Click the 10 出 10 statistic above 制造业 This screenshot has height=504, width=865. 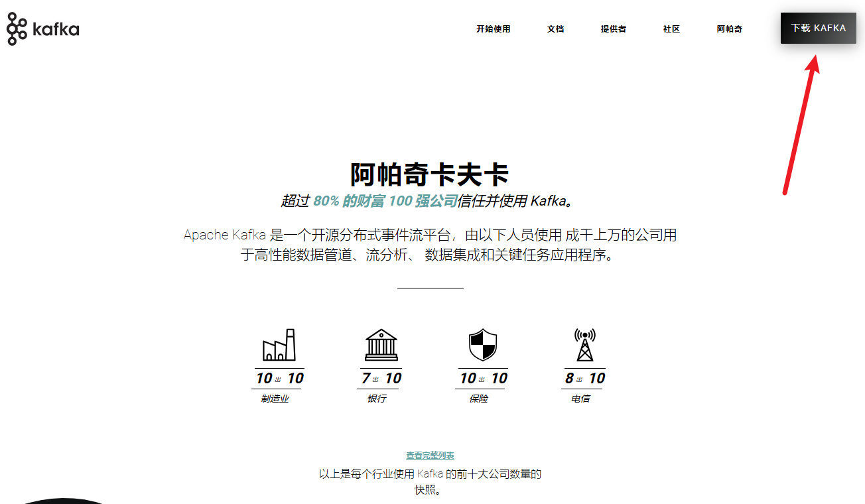[x=279, y=378]
